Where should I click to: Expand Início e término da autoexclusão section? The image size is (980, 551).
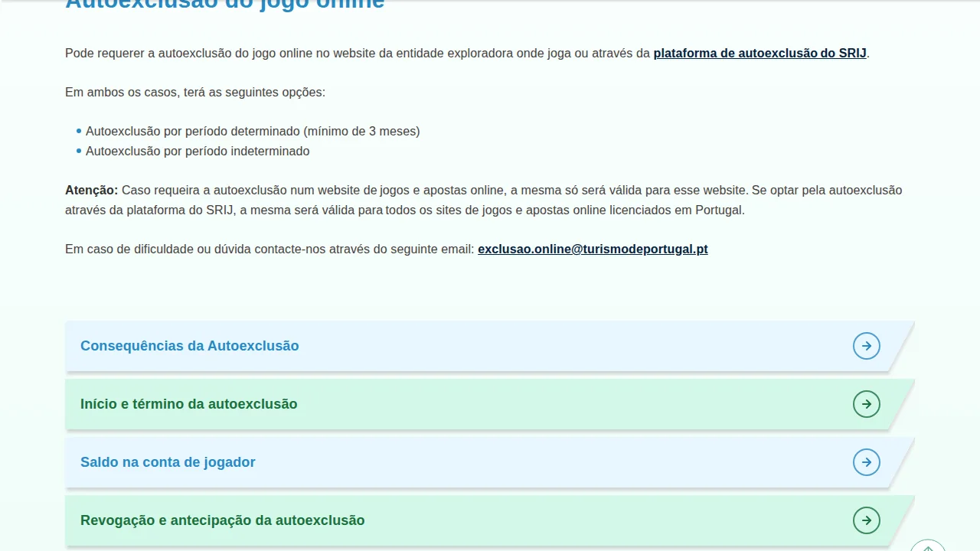click(490, 404)
